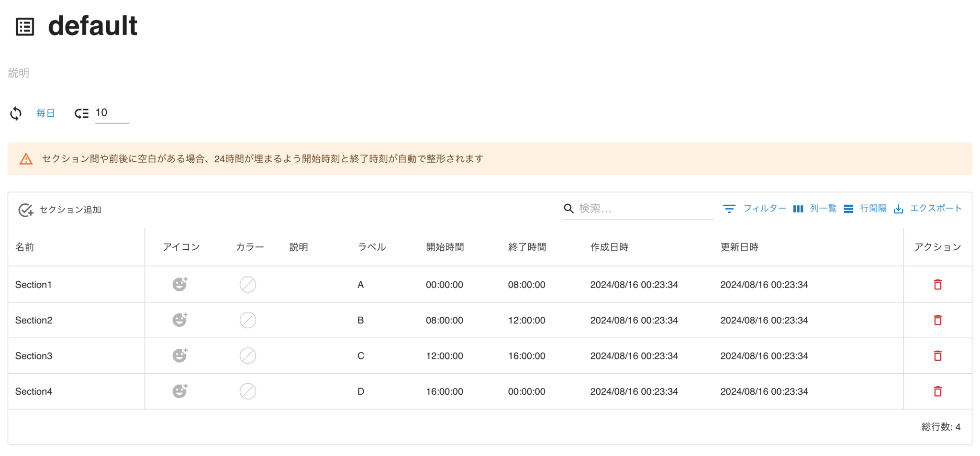Click the filter icon next to フィルター
Image resolution: width=980 pixels, height=456 pixels.
(x=729, y=208)
